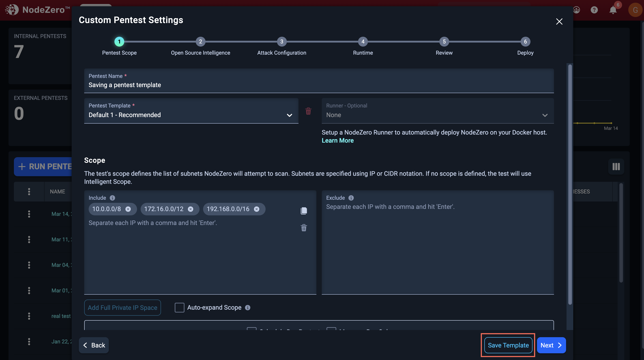Click the Pentest Name input field

tap(319, 81)
